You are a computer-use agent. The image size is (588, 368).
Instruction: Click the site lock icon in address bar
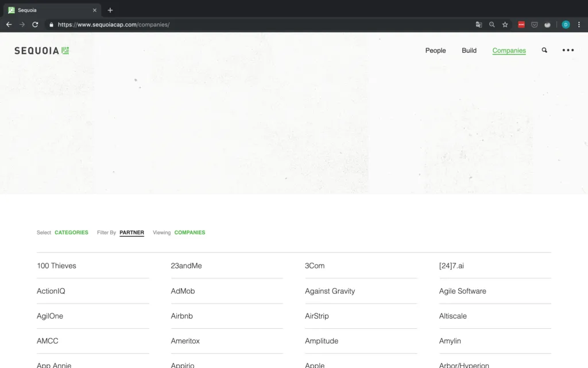51,25
